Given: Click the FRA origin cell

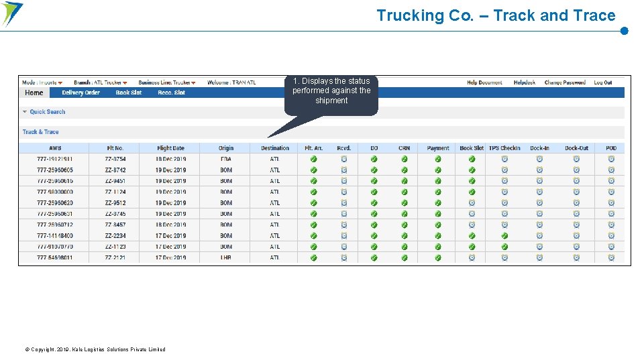Looking at the screenshot, I should (x=226, y=159).
